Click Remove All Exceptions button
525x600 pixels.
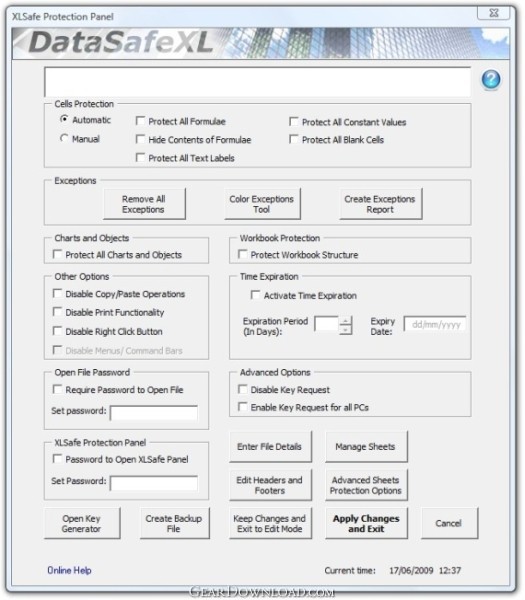tap(144, 204)
